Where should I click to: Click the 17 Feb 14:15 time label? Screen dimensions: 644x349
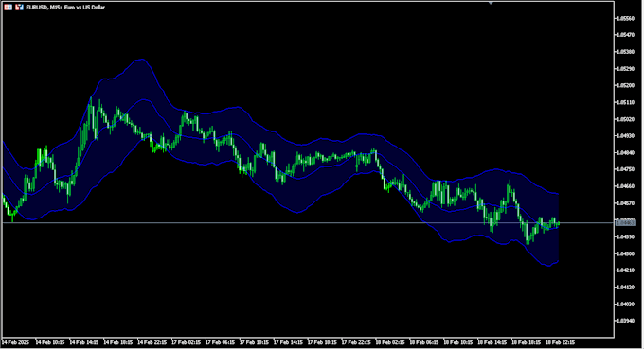(x=288, y=342)
